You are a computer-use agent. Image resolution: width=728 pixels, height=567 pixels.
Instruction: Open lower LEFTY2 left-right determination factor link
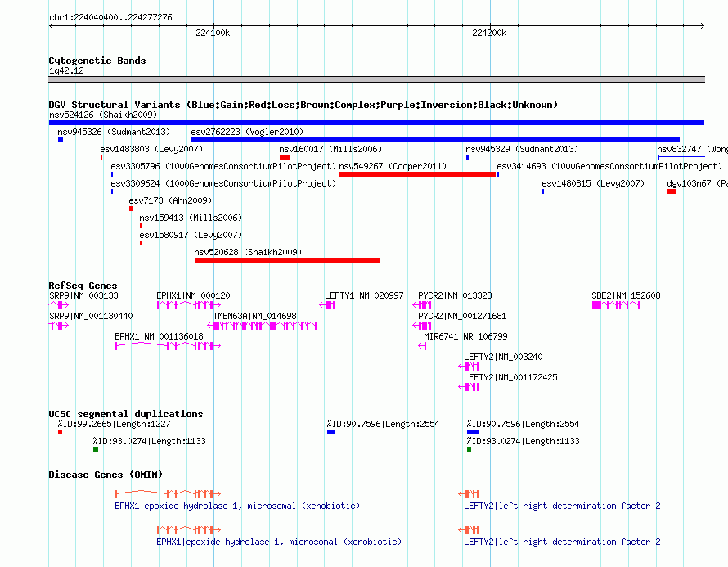pyautogui.click(x=562, y=542)
